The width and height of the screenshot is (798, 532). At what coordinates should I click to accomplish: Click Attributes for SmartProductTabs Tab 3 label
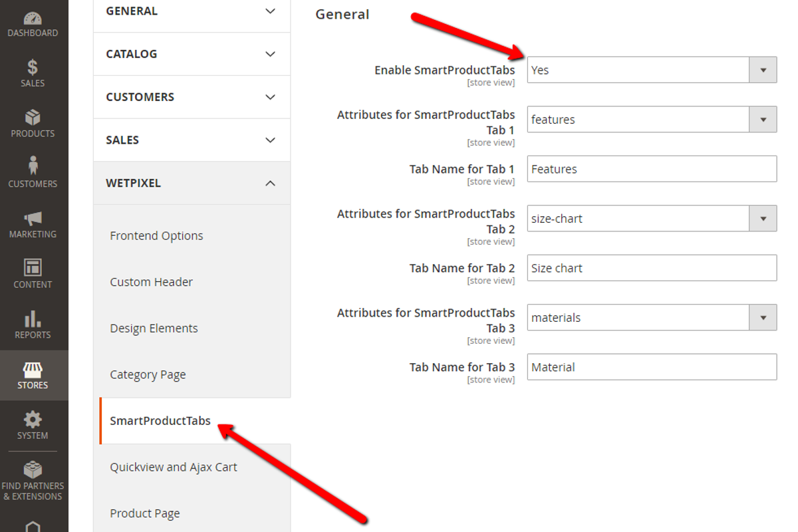426,321
